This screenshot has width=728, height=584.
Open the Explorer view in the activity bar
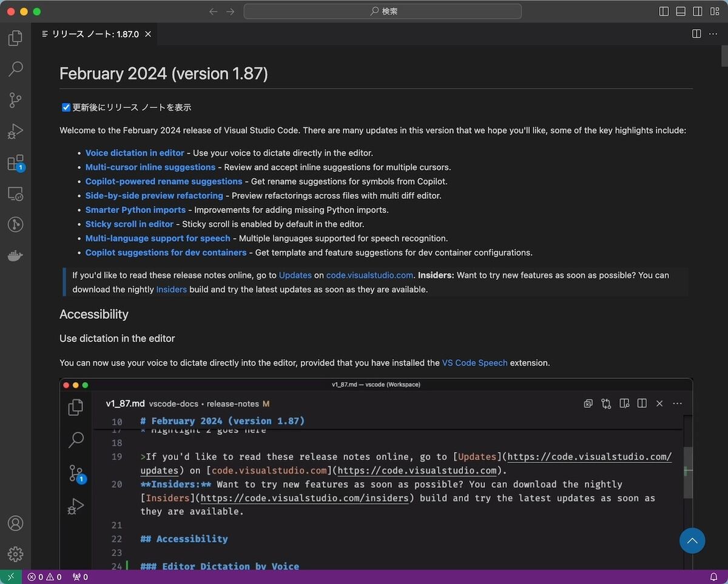(15, 39)
